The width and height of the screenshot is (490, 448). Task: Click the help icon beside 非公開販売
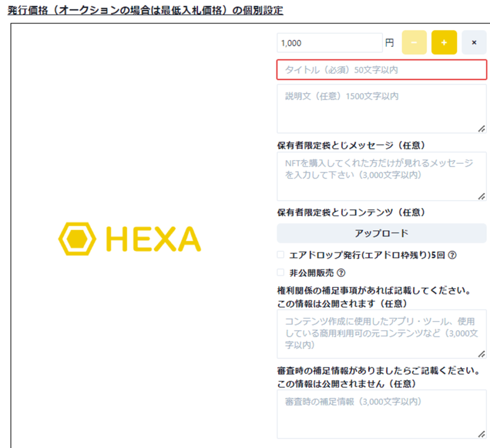pyautogui.click(x=341, y=273)
